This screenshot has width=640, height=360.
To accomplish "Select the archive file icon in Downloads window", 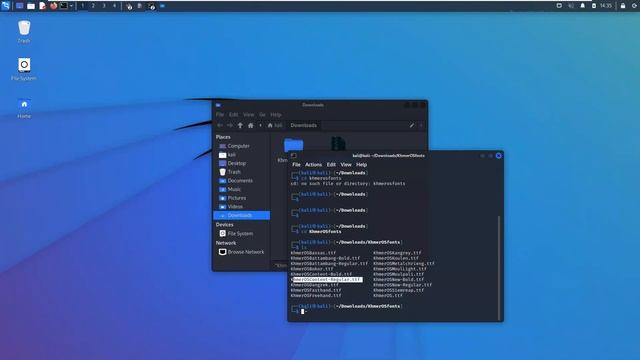I will [338, 143].
